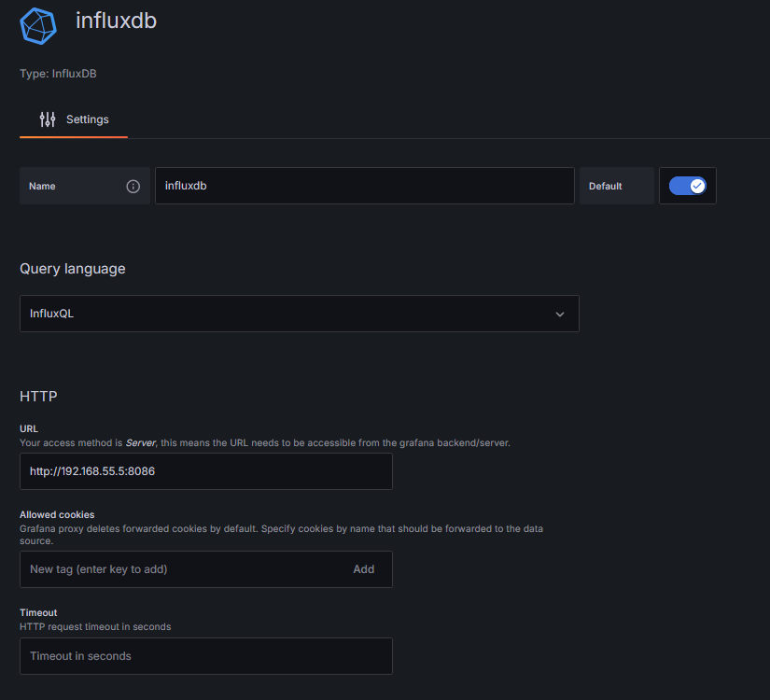Open the InfluxQL query language dropdown
The width and height of the screenshot is (770, 700).
coord(299,314)
